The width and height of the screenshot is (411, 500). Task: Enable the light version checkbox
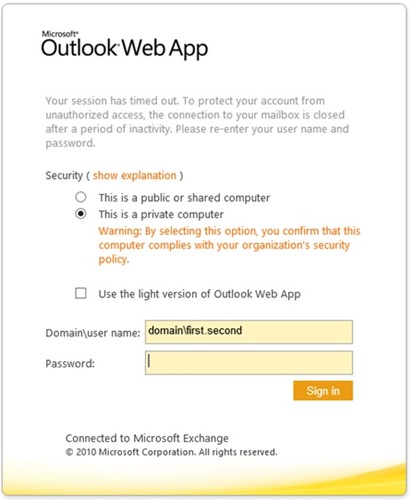point(81,293)
